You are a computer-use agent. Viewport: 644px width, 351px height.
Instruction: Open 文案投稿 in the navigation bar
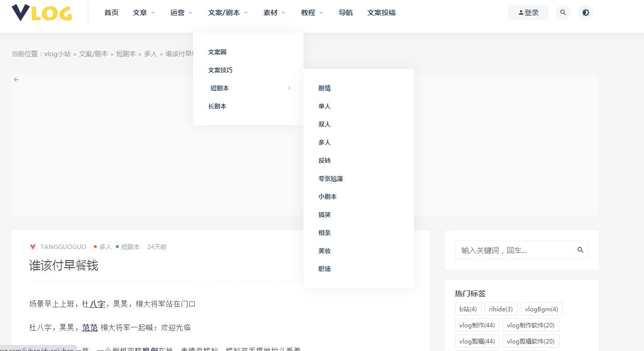tap(382, 13)
